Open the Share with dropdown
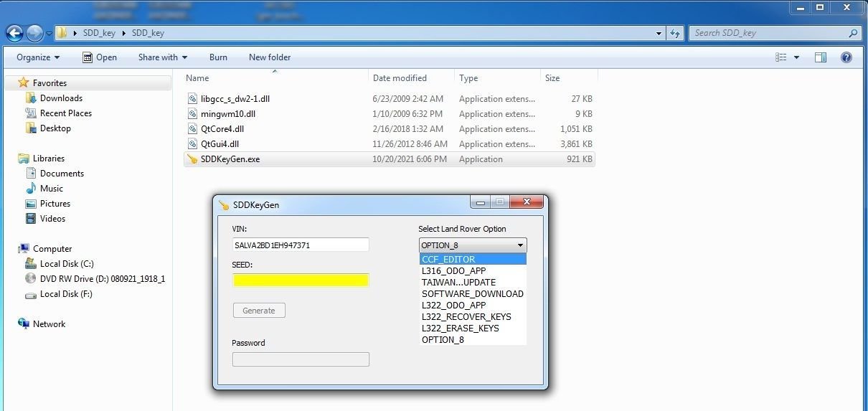The image size is (868, 411). tap(162, 57)
